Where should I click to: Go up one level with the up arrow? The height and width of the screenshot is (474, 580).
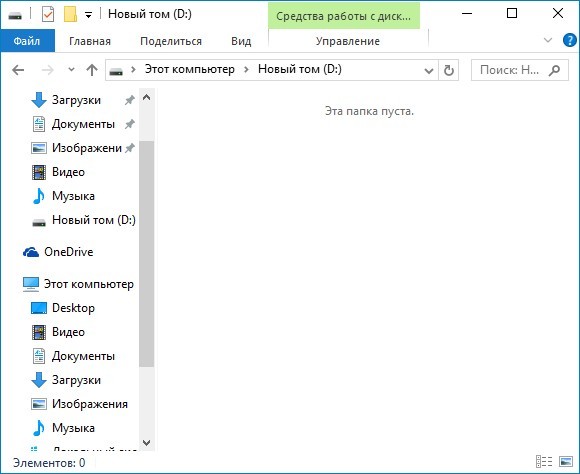92,70
